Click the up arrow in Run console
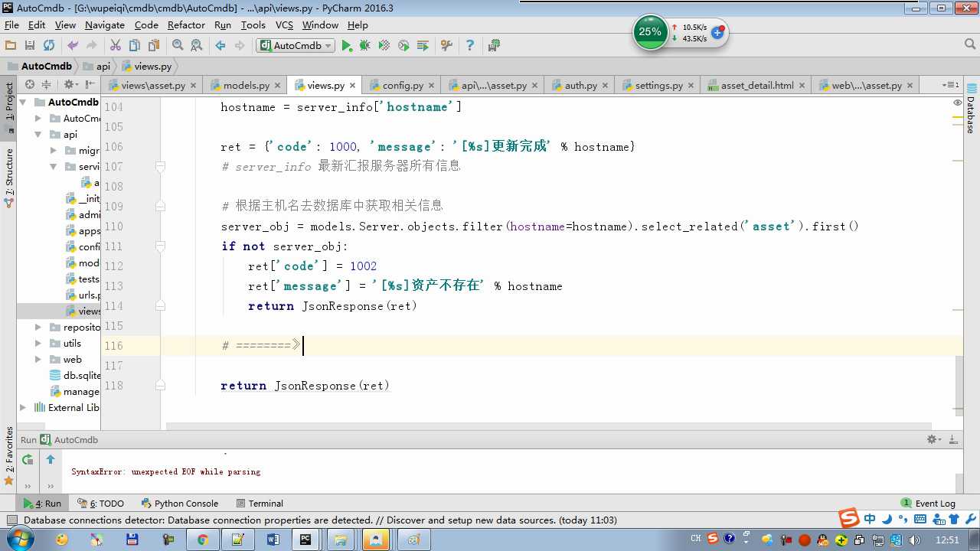 51,459
